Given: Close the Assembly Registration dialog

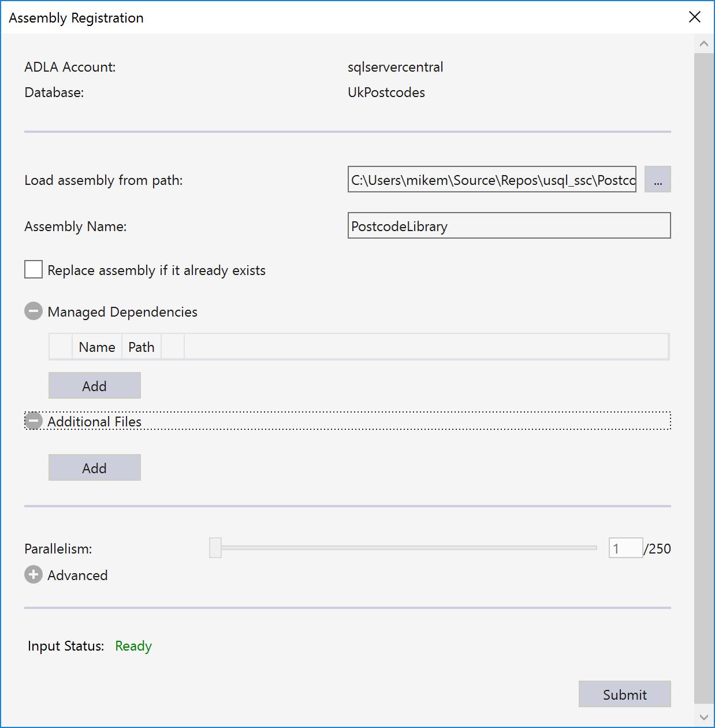Looking at the screenshot, I should 695,17.
